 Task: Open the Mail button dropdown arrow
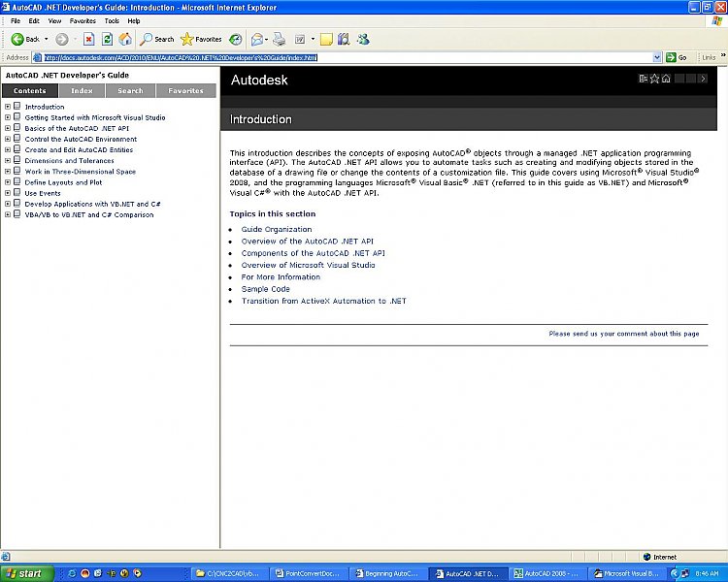tap(266, 40)
